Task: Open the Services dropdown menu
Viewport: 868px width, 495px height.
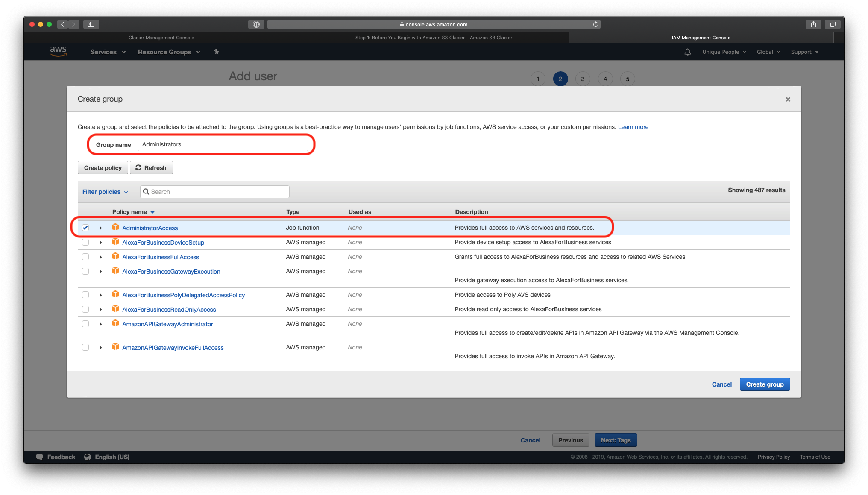Action: click(108, 52)
